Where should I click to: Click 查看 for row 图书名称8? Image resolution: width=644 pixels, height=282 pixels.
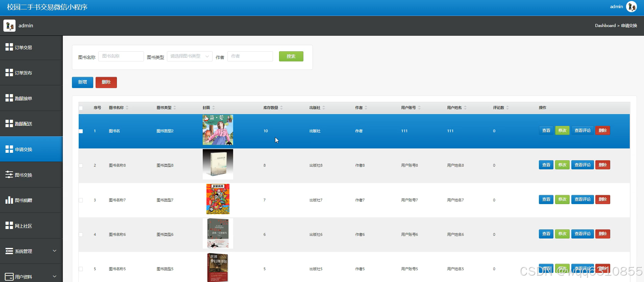click(x=546, y=165)
